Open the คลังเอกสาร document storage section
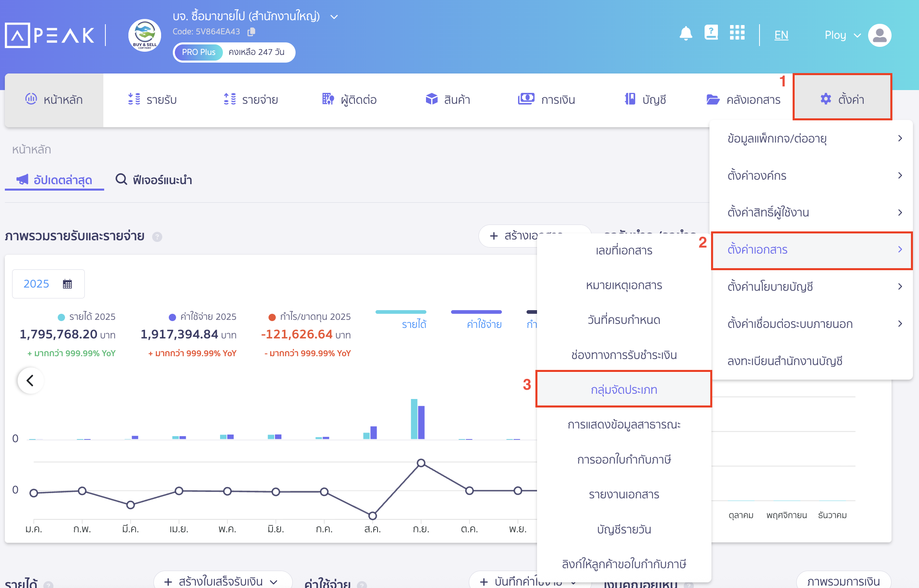The height and width of the screenshot is (588, 919). tap(744, 99)
